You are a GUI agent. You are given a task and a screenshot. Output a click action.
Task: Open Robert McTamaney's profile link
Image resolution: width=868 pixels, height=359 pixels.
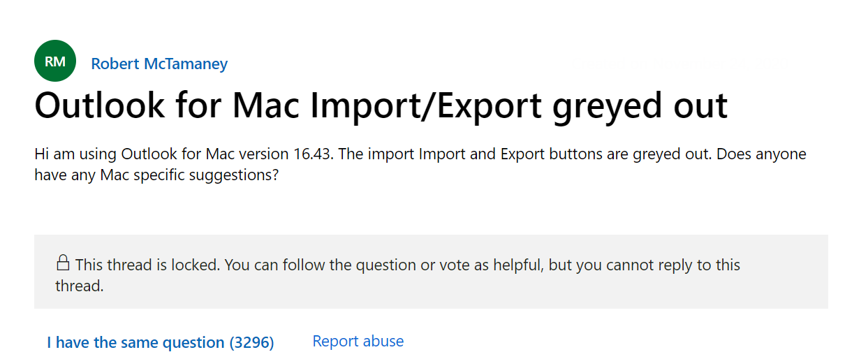159,64
